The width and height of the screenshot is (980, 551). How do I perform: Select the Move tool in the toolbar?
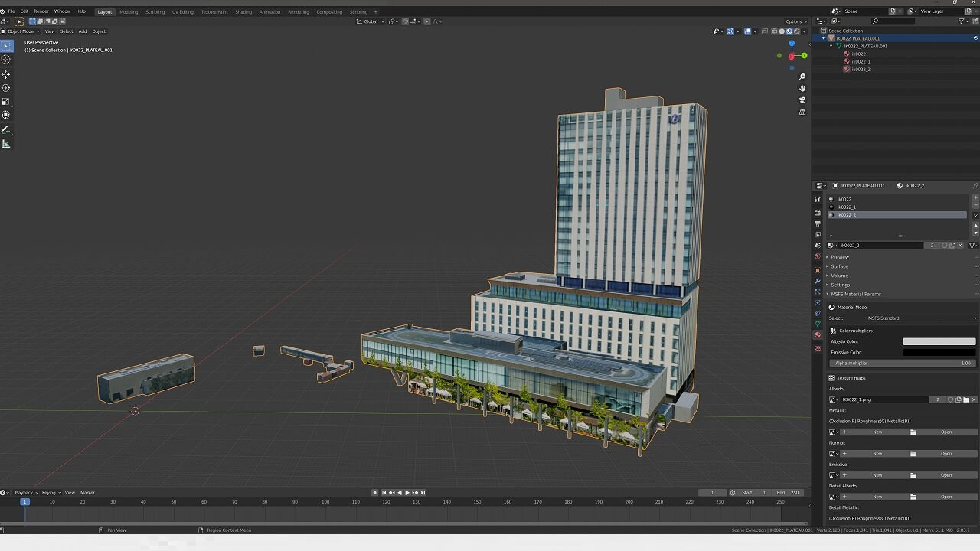pyautogui.click(x=6, y=74)
